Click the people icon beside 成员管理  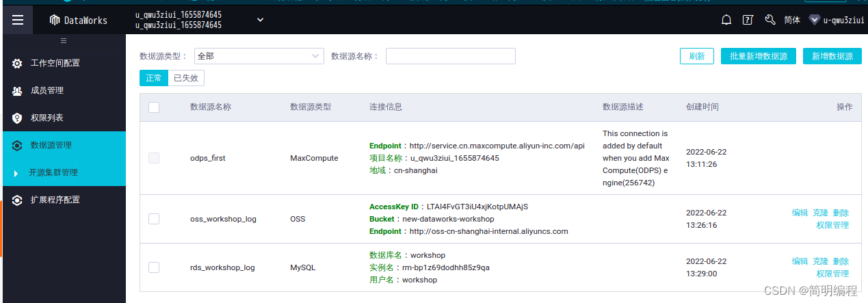(x=17, y=91)
